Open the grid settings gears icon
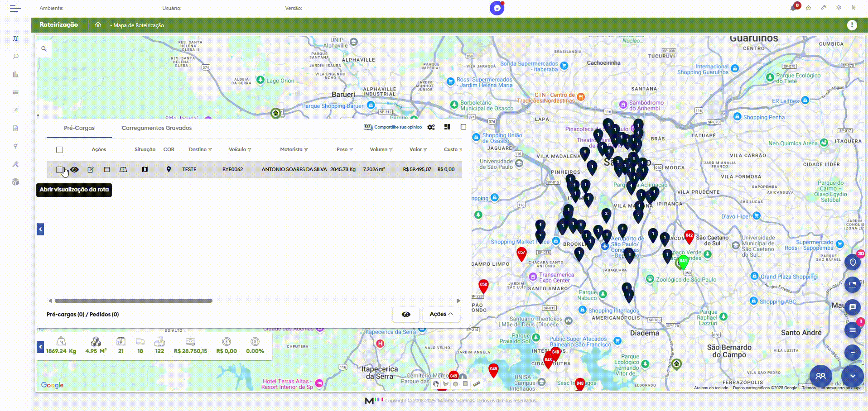The height and width of the screenshot is (411, 868). tap(431, 127)
